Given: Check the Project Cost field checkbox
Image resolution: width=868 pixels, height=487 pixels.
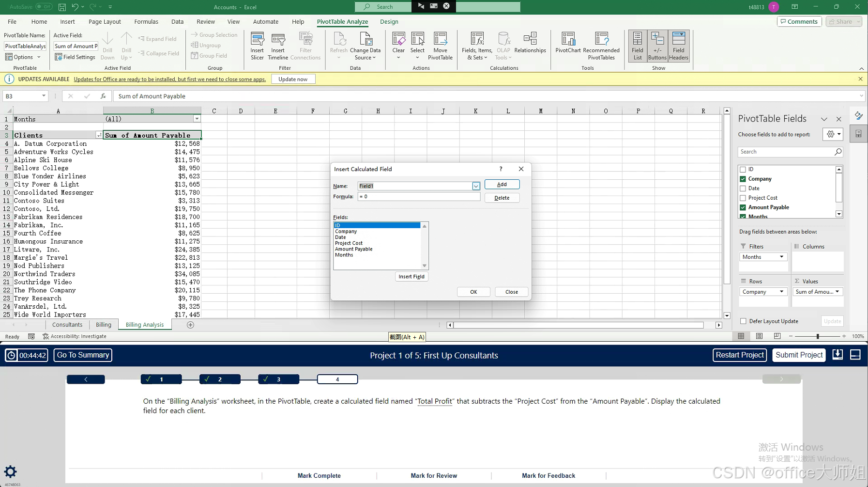Looking at the screenshot, I should point(743,198).
